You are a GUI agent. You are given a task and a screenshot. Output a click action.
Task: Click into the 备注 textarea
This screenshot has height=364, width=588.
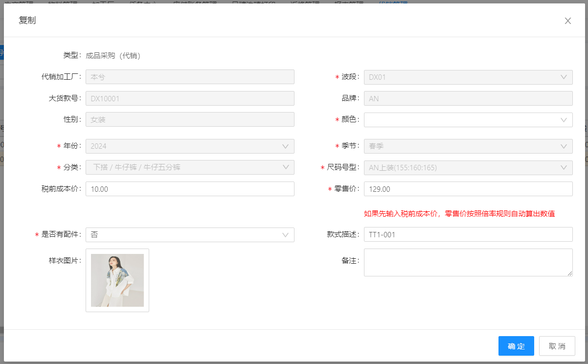click(468, 262)
